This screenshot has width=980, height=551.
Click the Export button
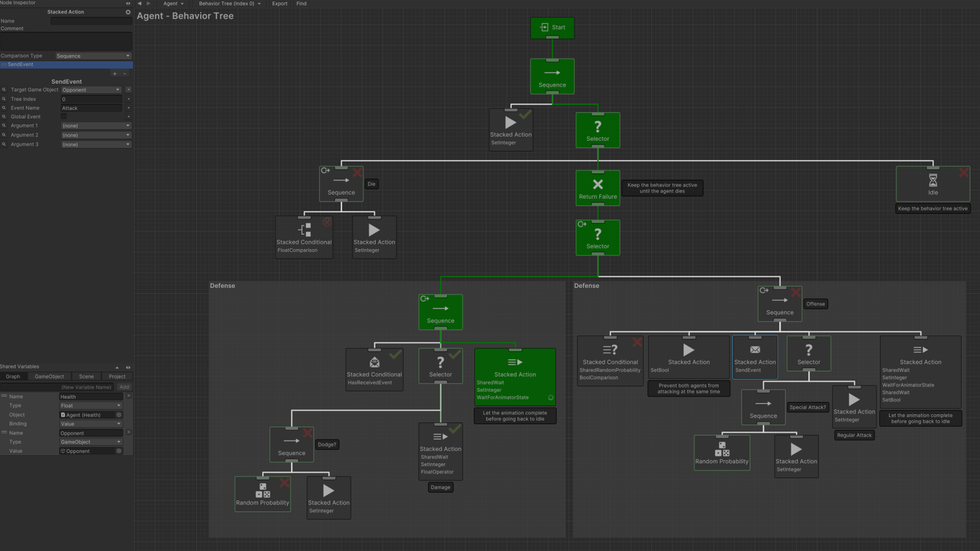[x=280, y=3]
